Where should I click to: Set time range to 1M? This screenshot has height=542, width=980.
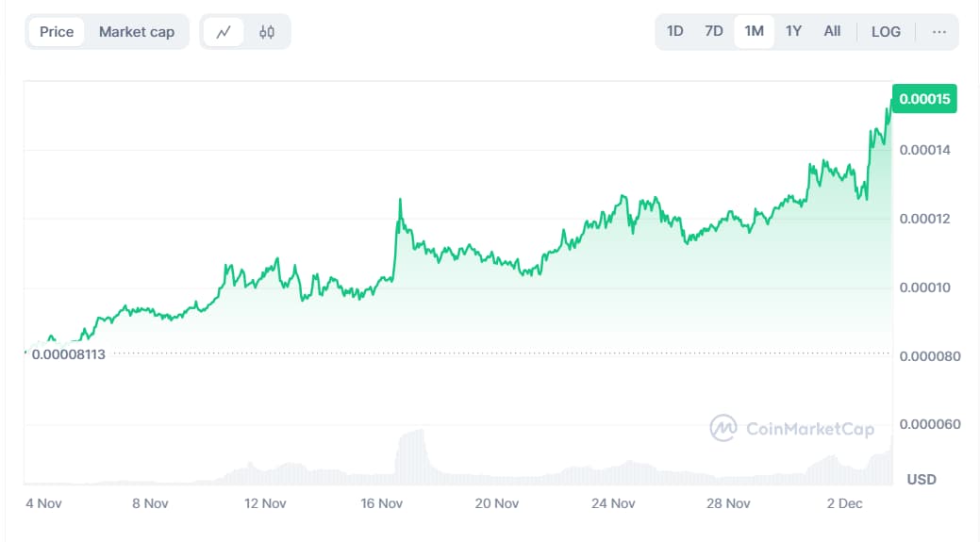point(754,31)
